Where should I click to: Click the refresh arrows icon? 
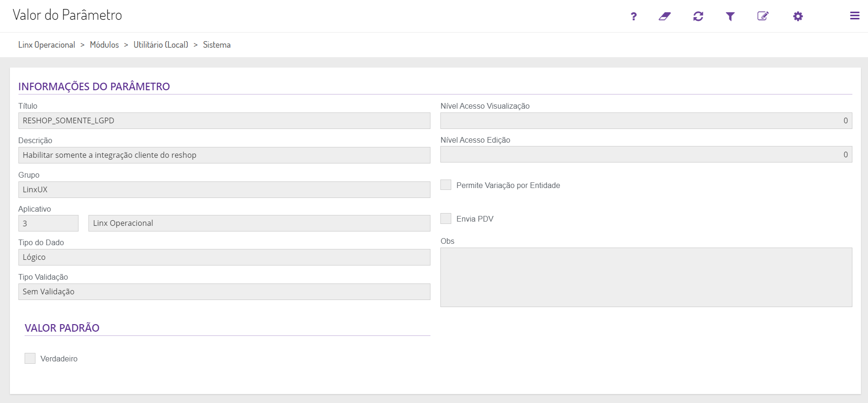tap(698, 17)
